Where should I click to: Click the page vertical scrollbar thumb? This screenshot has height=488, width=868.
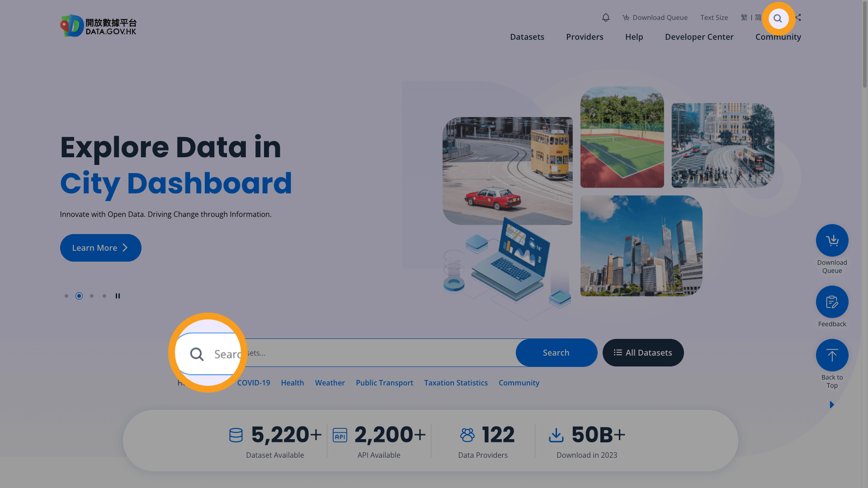864,45
